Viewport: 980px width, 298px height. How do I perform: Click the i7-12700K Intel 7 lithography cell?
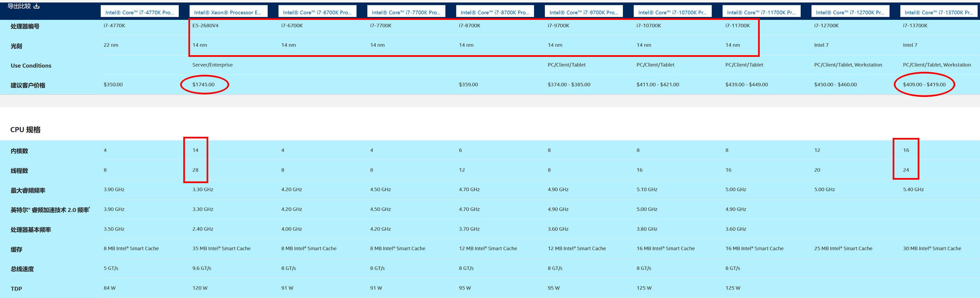(x=821, y=45)
